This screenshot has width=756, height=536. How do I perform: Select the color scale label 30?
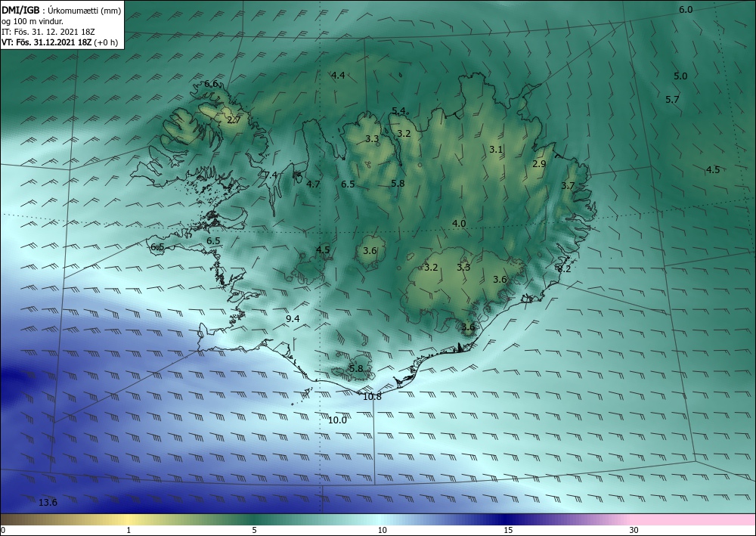click(634, 530)
